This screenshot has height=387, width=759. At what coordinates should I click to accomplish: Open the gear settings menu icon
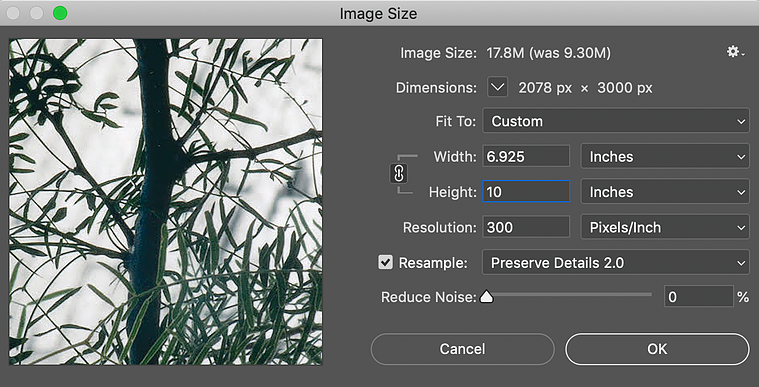click(x=735, y=52)
